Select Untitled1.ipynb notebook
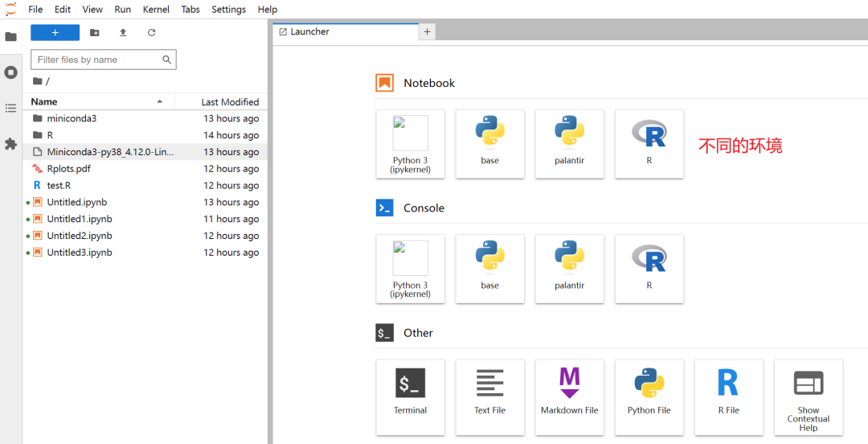Screen dimensions: 868x444 [x=145, y=219]
